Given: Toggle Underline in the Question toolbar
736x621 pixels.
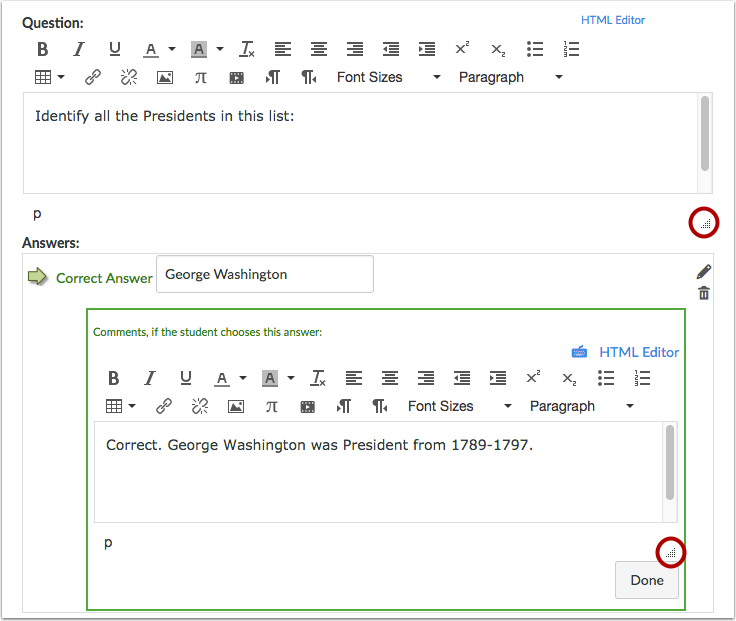Looking at the screenshot, I should point(115,49).
